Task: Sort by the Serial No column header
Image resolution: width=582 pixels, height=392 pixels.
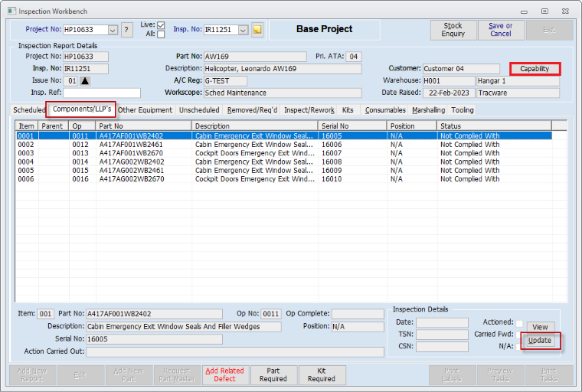Action: click(x=351, y=126)
